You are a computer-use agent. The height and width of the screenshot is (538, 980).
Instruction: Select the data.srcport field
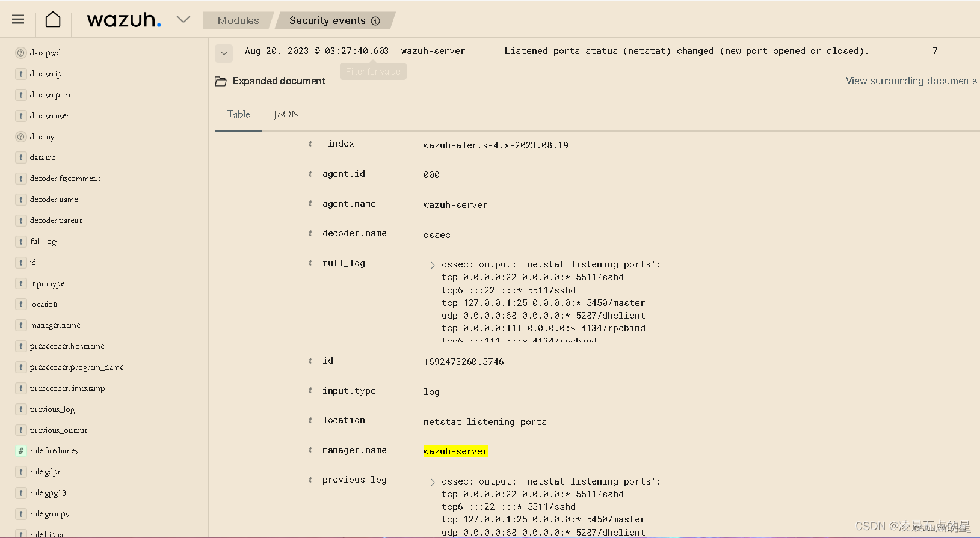pos(51,95)
